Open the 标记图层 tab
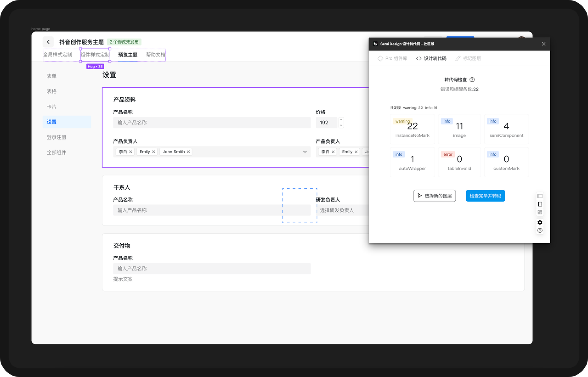Screen dimensions: 588x377 coord(468,59)
